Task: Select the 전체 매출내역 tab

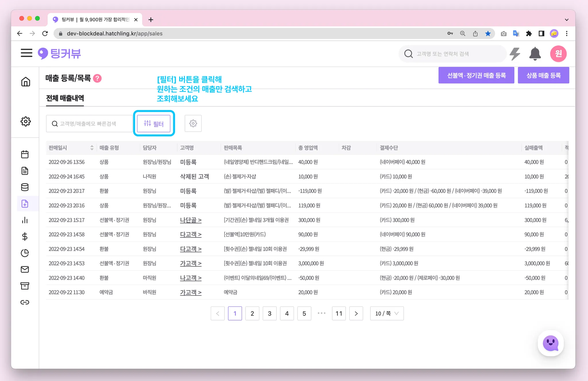Action: point(65,98)
